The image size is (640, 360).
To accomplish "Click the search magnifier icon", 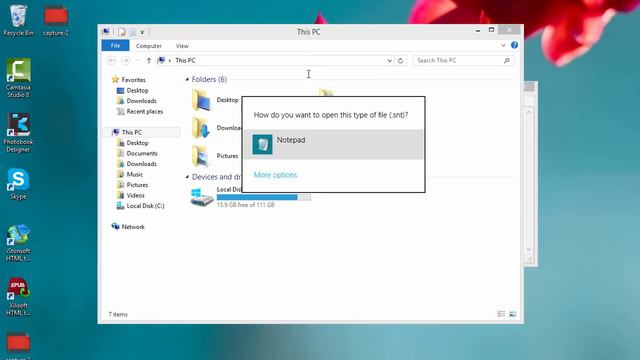I will (507, 60).
